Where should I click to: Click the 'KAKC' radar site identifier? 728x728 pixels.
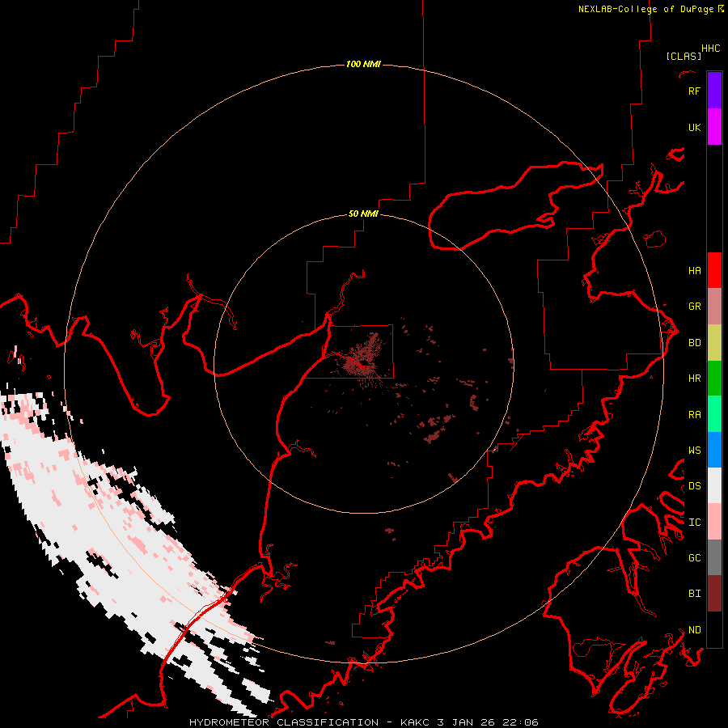416,722
